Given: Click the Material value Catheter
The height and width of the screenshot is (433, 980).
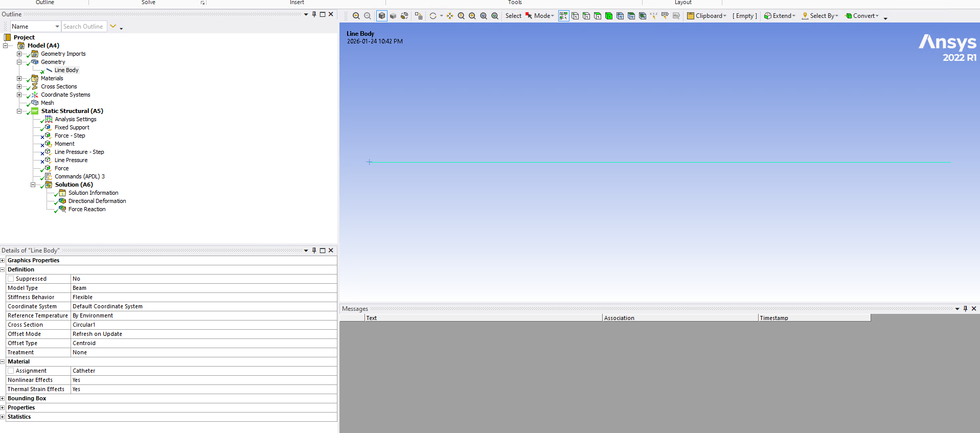Looking at the screenshot, I should click(x=203, y=371).
